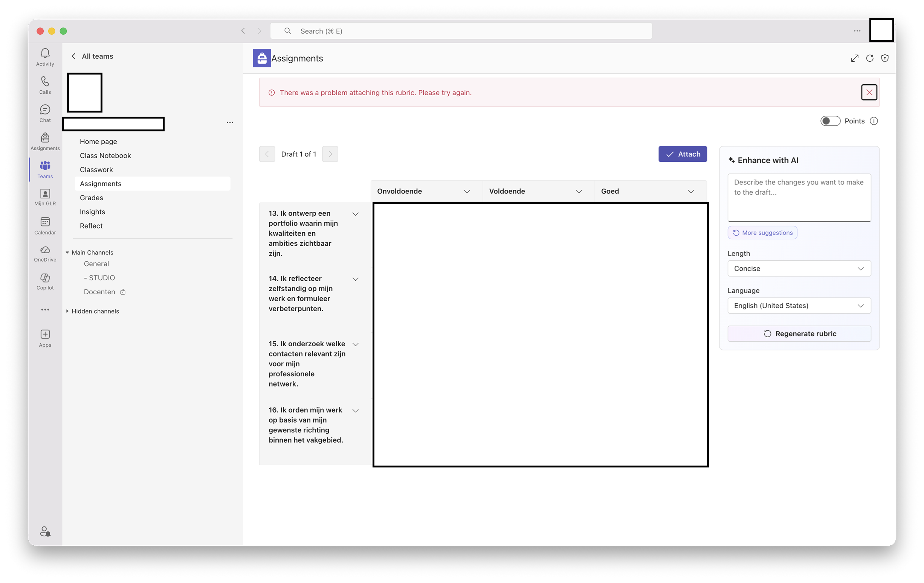Click the Search box
Screen dimensions: 924x583
pos(461,31)
